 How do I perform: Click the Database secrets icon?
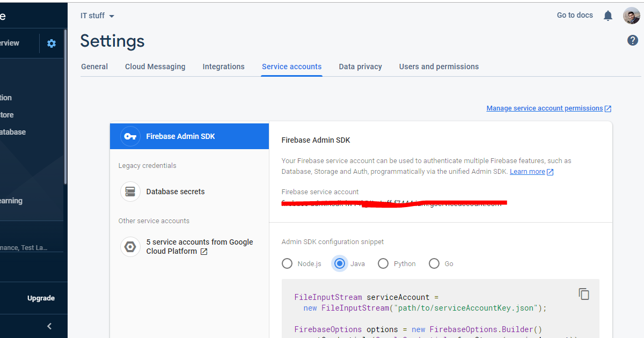coord(130,192)
